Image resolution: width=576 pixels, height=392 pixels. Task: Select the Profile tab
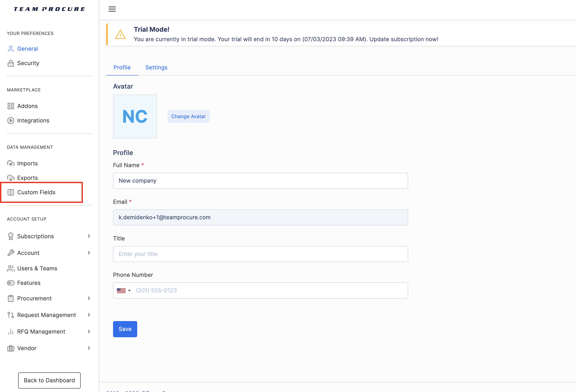(122, 67)
